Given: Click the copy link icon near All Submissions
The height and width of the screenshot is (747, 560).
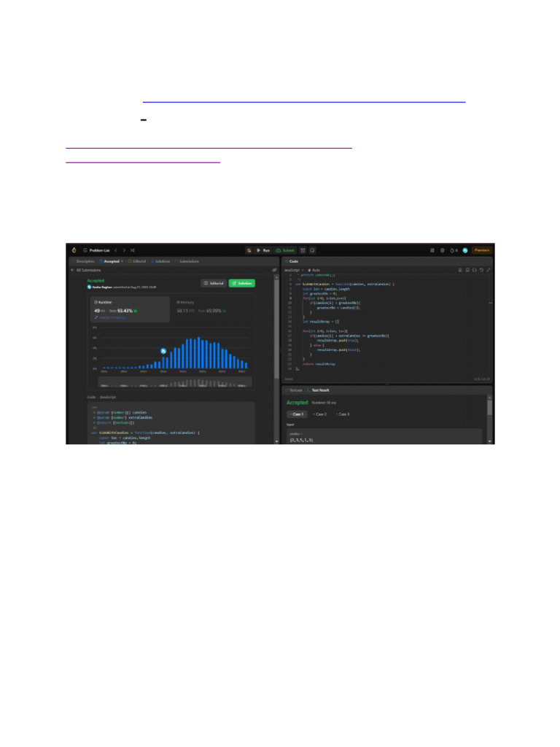Looking at the screenshot, I should point(274,270).
